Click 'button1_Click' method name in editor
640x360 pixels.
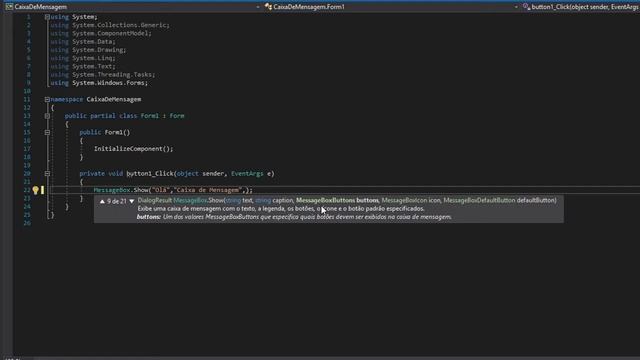[150, 174]
